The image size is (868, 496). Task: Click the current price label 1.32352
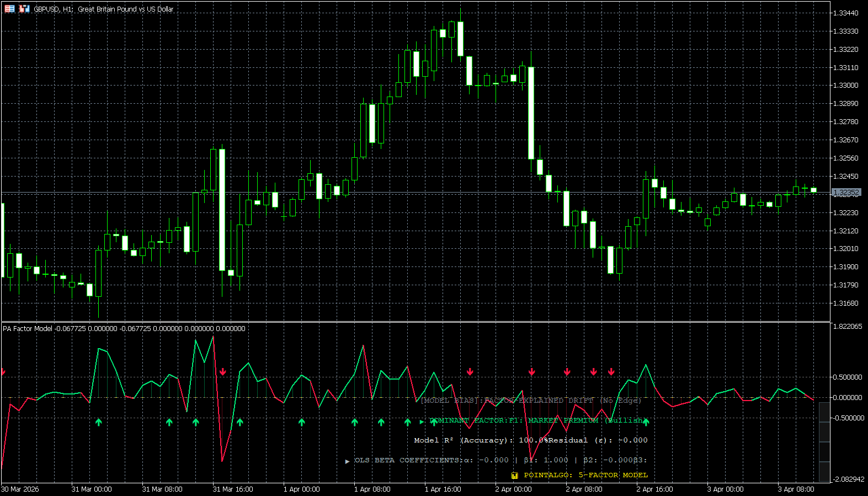pos(846,193)
